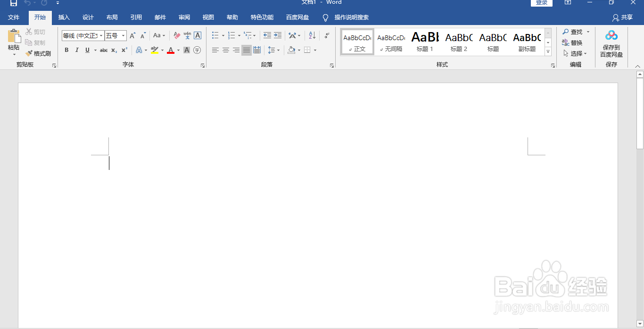This screenshot has width=644, height=329.
Task: Decrease font size with the shrink icon
Action: (x=143, y=35)
